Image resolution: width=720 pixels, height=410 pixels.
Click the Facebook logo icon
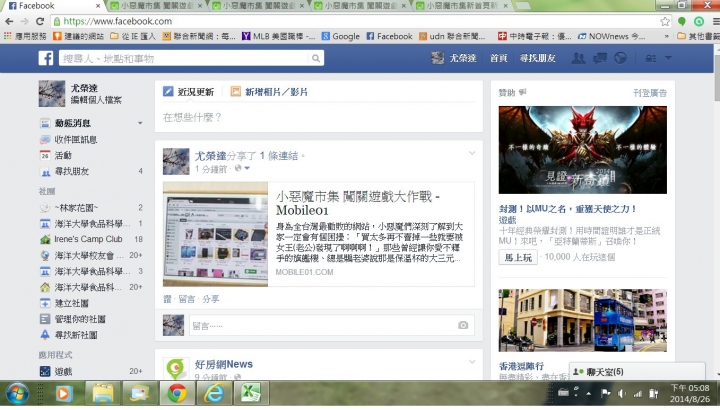pyautogui.click(x=45, y=58)
